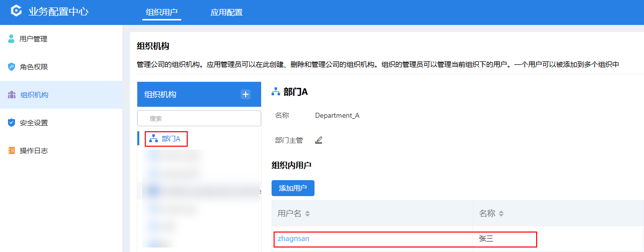Click the 部门A heading org icon
644x252 pixels.
[x=276, y=92]
